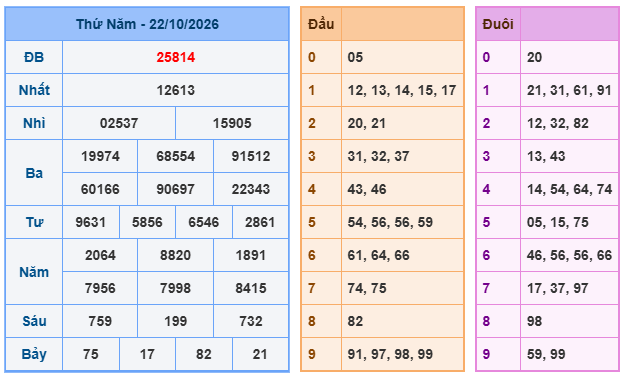Select the Ba prize number 91512
This screenshot has width=623, height=375.
click(251, 156)
